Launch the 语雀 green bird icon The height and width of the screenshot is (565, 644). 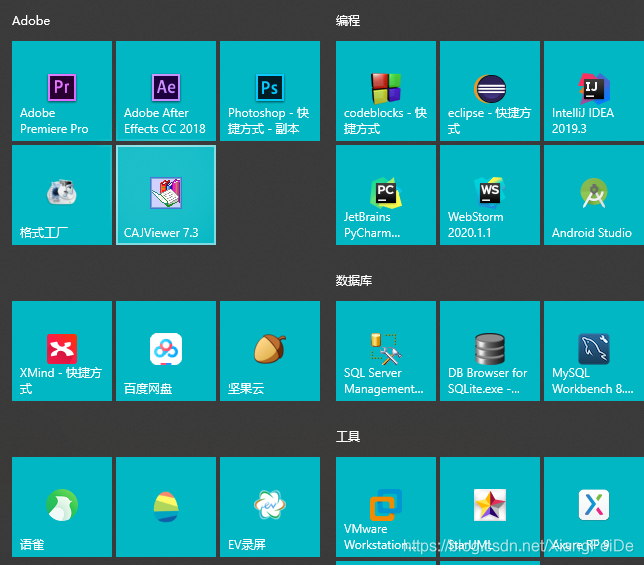click(62, 505)
